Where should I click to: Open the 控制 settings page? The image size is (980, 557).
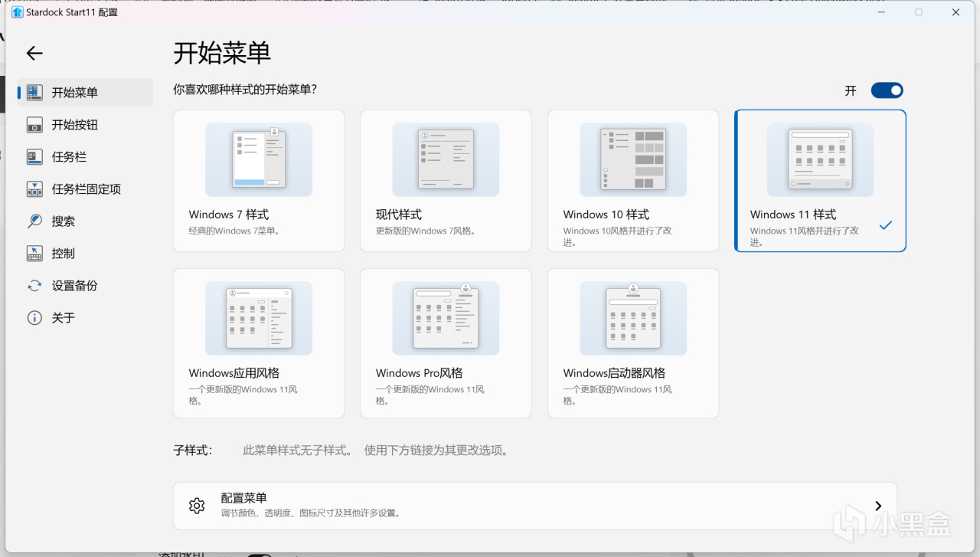pos(85,254)
